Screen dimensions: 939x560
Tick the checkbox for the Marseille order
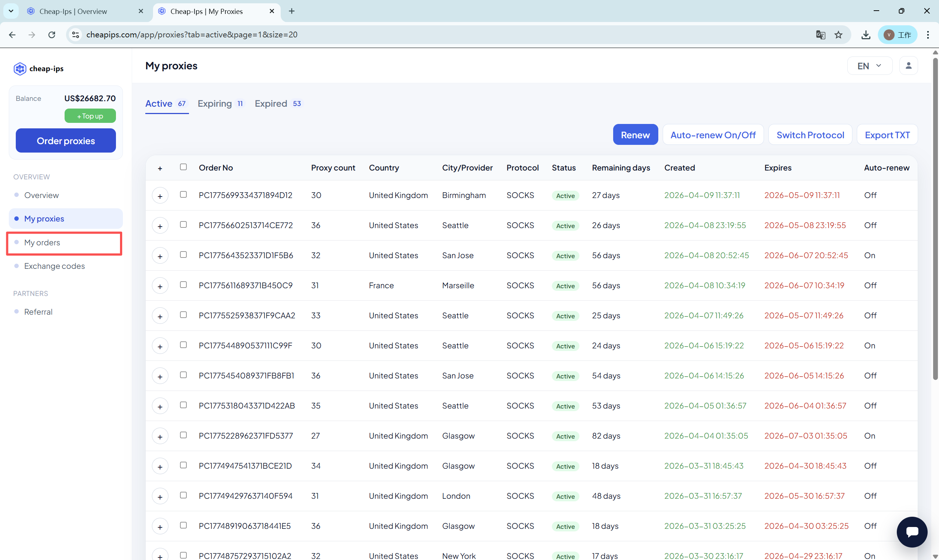point(183,285)
